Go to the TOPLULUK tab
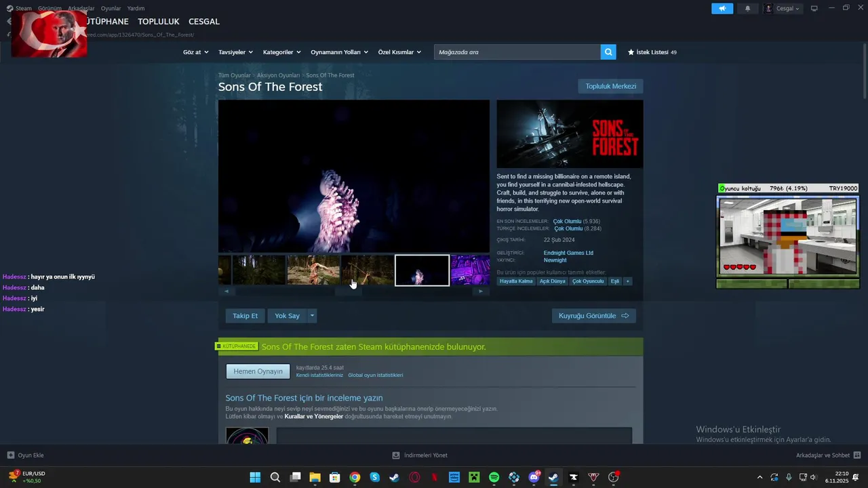The image size is (868, 488). tap(158, 22)
